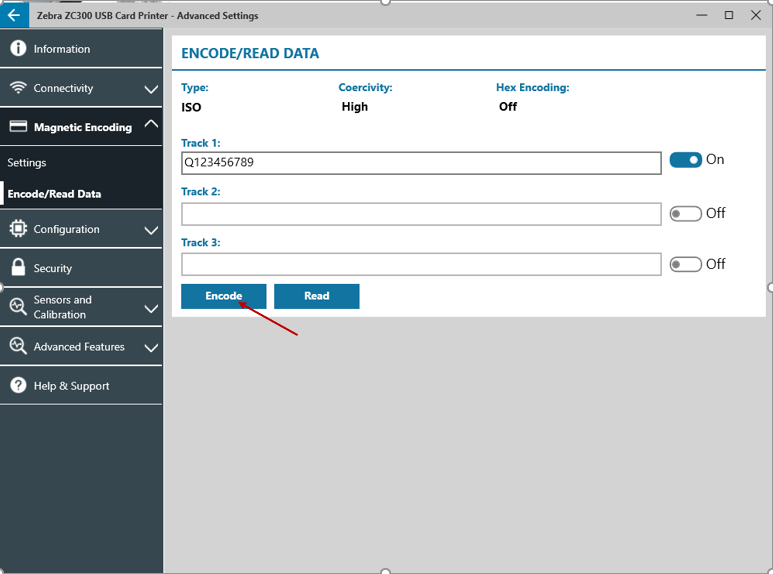Open Settings under Magnetic Encoding

click(x=27, y=163)
